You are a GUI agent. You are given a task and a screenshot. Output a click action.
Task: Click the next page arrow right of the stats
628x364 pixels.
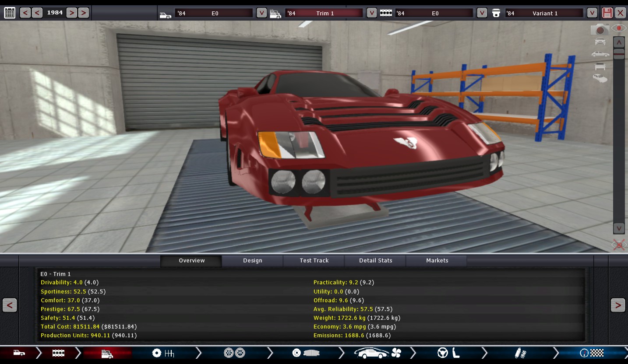tap(618, 305)
